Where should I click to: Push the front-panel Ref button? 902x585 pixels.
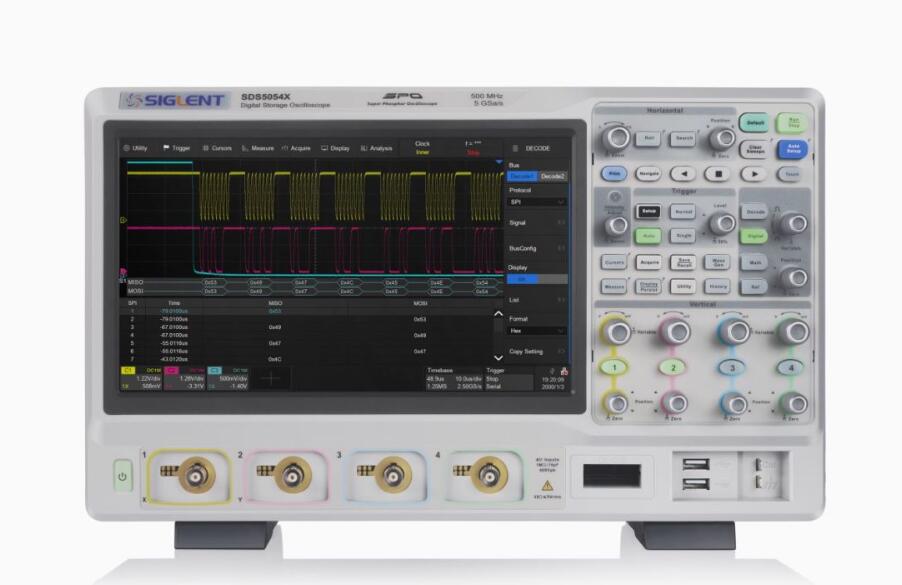[x=755, y=286]
